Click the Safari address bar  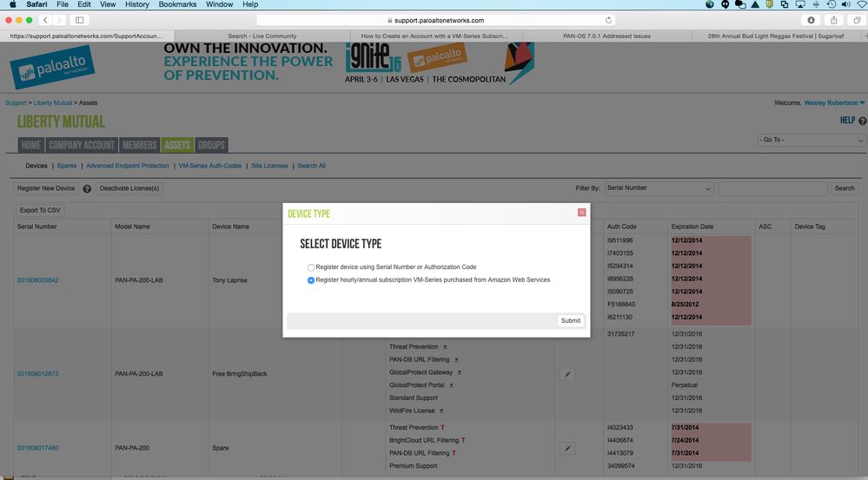(x=435, y=20)
